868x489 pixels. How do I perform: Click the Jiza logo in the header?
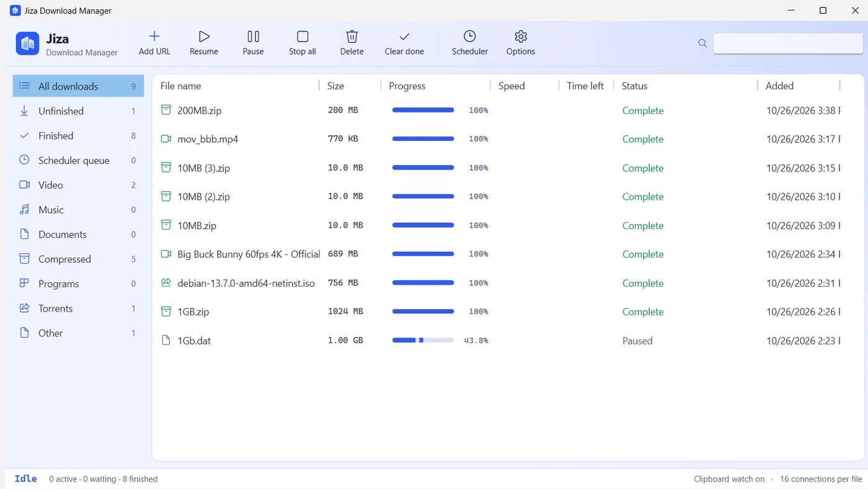pyautogui.click(x=27, y=43)
